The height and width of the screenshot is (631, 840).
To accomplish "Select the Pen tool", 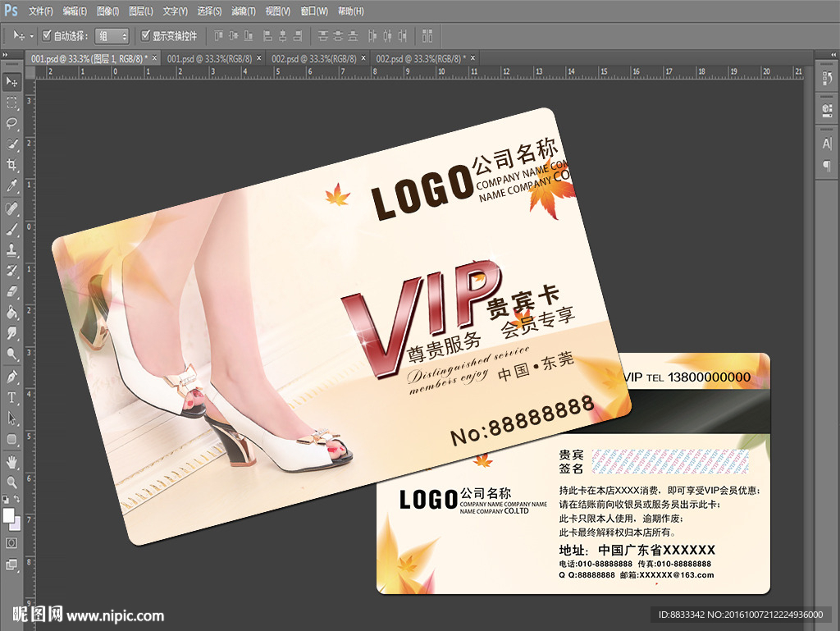I will tap(11, 377).
